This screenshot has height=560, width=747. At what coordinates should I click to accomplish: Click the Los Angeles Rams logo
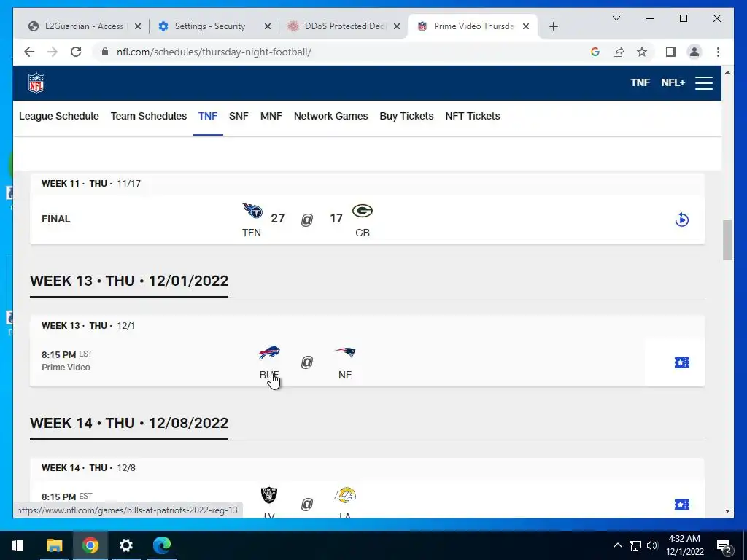tap(345, 495)
